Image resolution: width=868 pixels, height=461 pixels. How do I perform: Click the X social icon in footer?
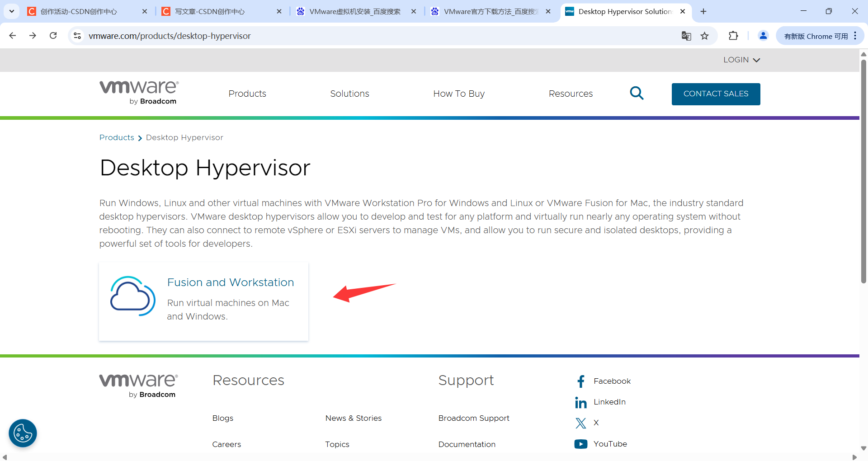pyautogui.click(x=581, y=423)
